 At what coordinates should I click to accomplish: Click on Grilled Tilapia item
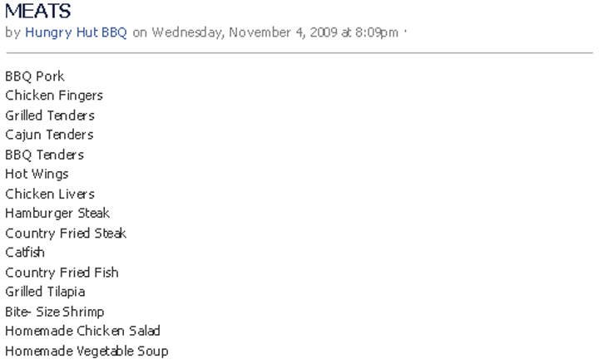(x=45, y=292)
